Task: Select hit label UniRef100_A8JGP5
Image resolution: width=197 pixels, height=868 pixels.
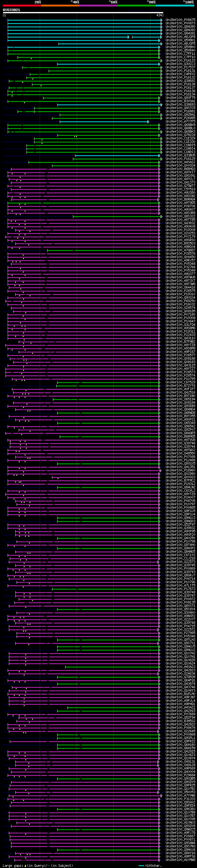Action: click(180, 43)
